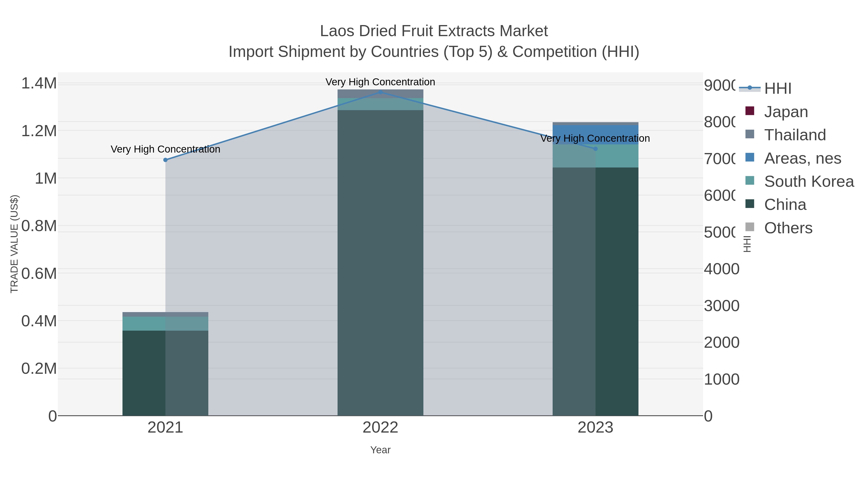Click the 2021 South Korea bar segment
The height and width of the screenshot is (488, 868).
[165, 324]
